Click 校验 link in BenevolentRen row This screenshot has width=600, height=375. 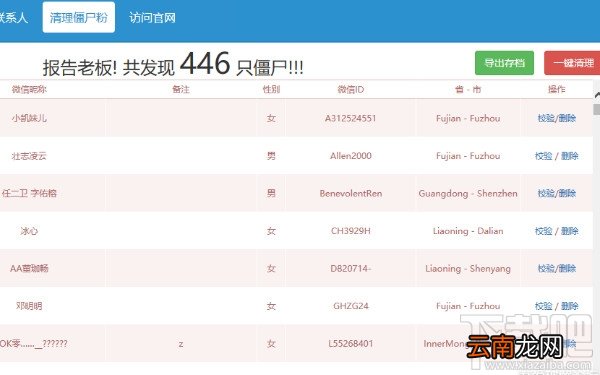click(x=546, y=193)
